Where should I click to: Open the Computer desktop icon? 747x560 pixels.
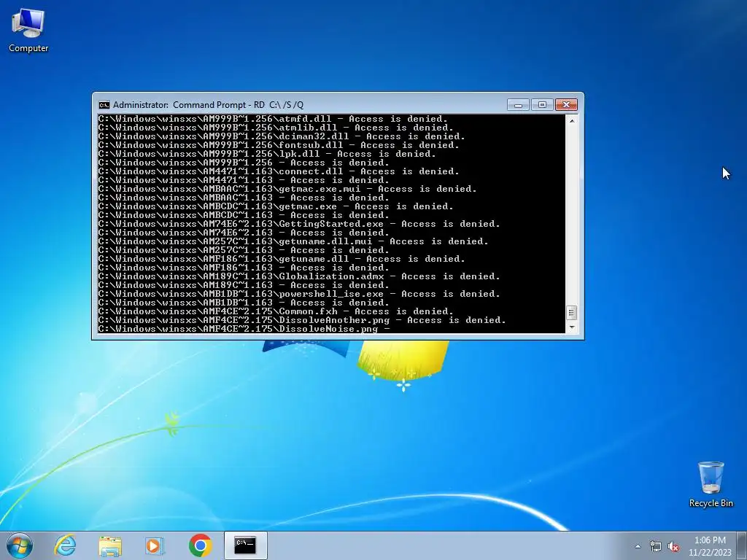coord(28,31)
